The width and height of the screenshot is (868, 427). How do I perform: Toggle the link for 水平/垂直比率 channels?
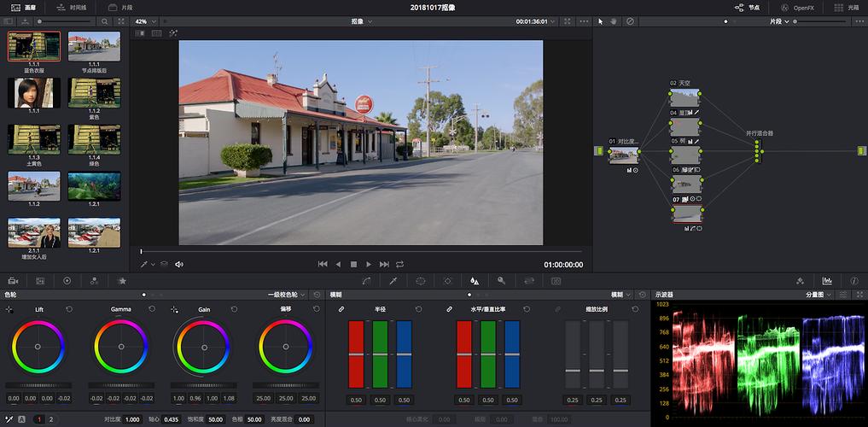pyautogui.click(x=450, y=308)
